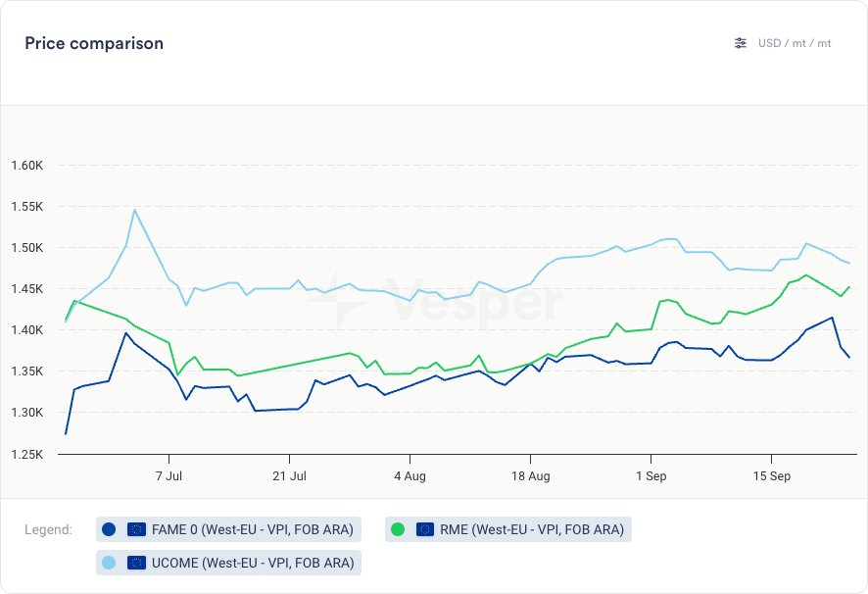Image resolution: width=868 pixels, height=594 pixels.
Task: Select the 7 Jul x-axis label
Action: (x=169, y=475)
